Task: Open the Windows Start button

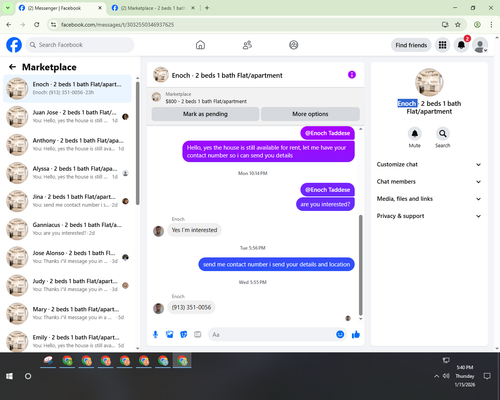Action: pos(9,376)
